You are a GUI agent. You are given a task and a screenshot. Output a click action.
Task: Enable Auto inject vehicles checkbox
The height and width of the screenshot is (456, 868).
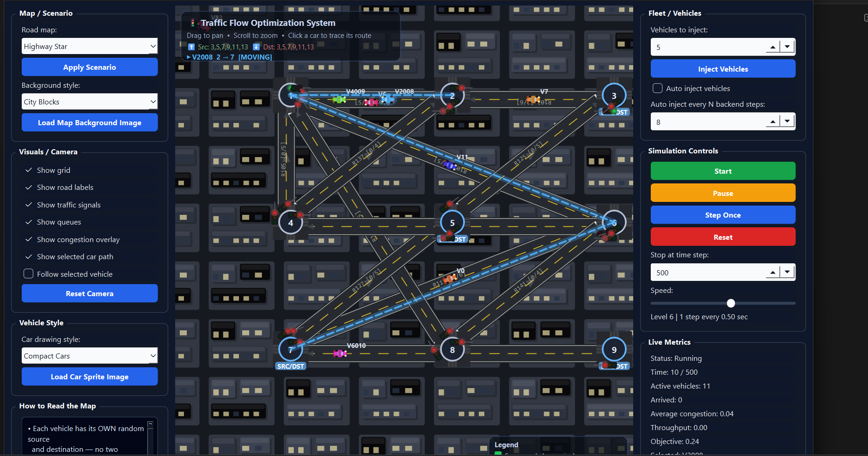pos(657,88)
